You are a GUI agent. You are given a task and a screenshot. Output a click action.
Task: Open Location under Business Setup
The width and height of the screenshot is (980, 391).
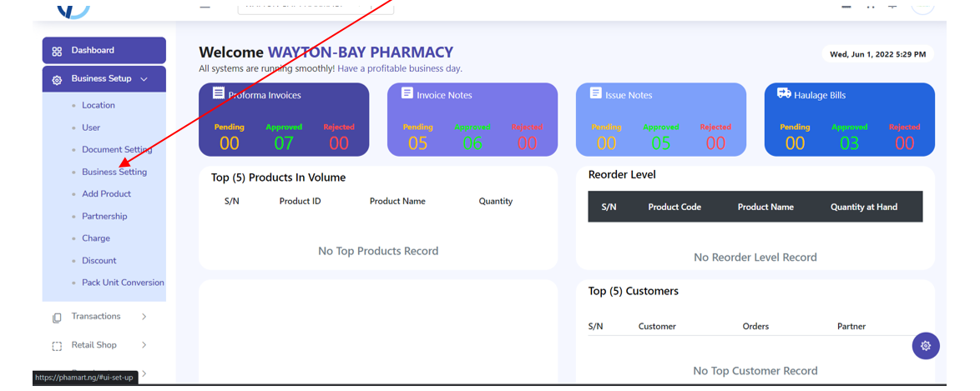[x=99, y=106]
